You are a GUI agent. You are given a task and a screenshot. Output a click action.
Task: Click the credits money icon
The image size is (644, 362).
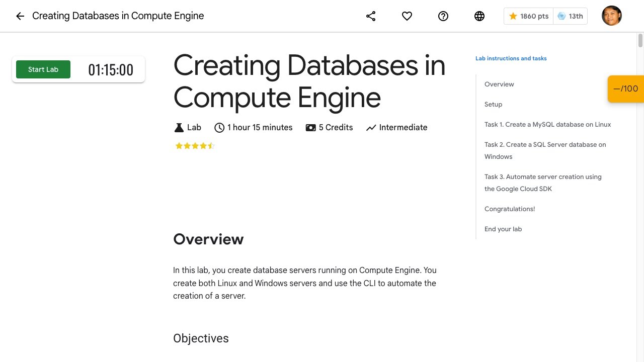[x=310, y=128]
